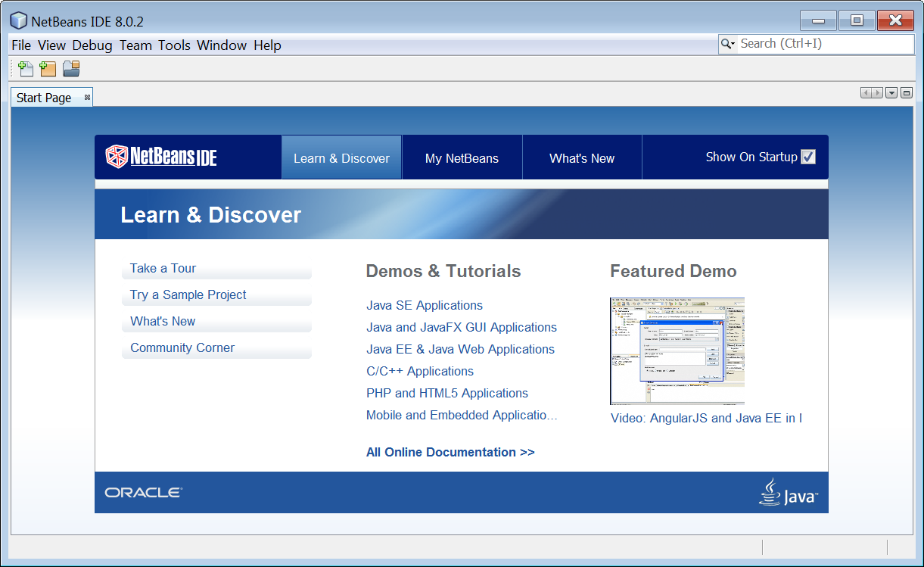This screenshot has width=924, height=567.
Task: Maximize the editor window using the tab-bar button
Action: [907, 93]
